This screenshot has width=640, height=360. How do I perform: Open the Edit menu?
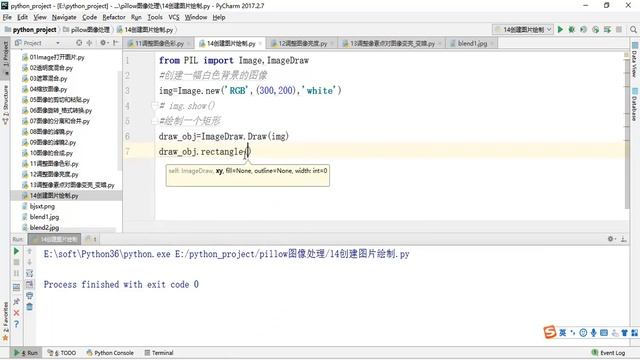[x=22, y=17]
